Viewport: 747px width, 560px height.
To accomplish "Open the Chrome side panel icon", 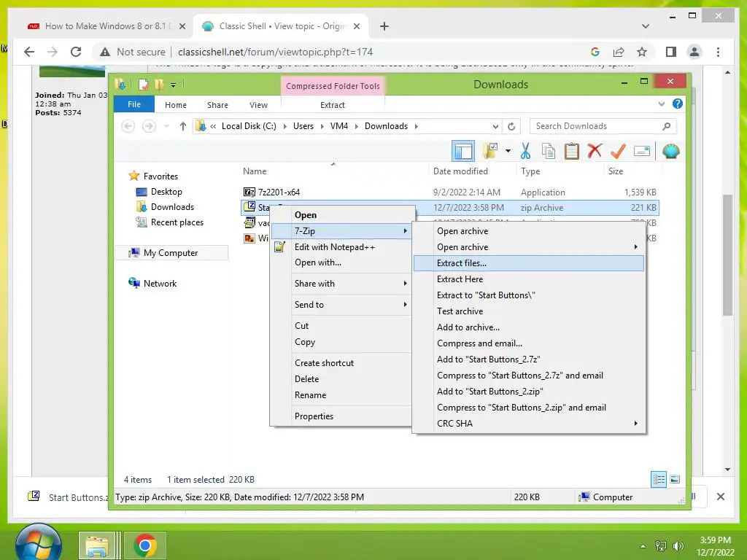I will (x=671, y=52).
